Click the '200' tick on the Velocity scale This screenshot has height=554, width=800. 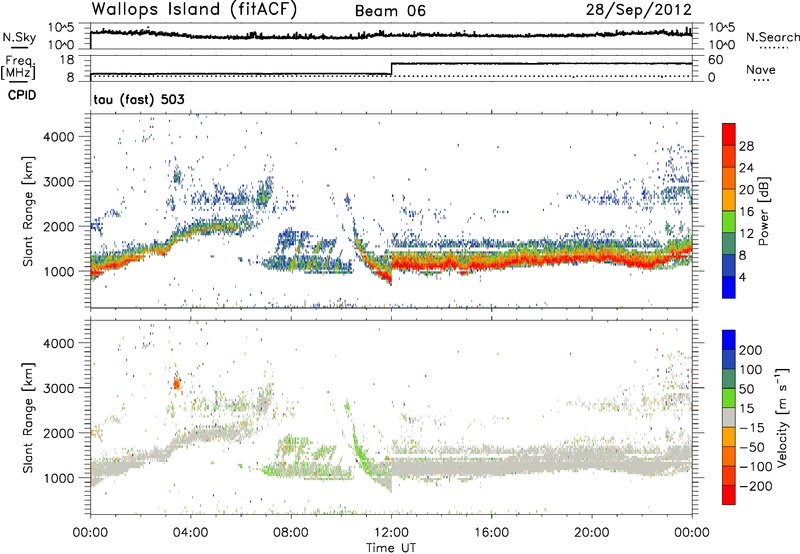pyautogui.click(x=751, y=350)
